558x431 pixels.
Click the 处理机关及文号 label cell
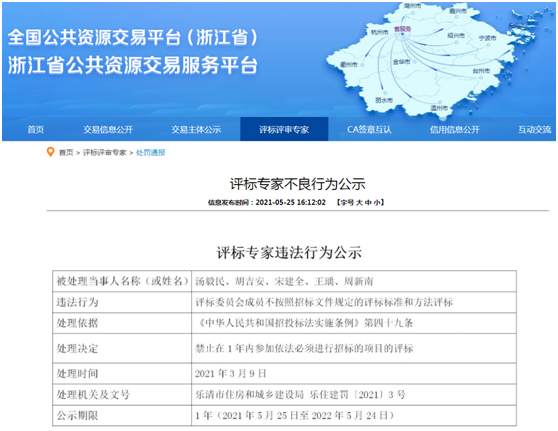tap(122, 394)
